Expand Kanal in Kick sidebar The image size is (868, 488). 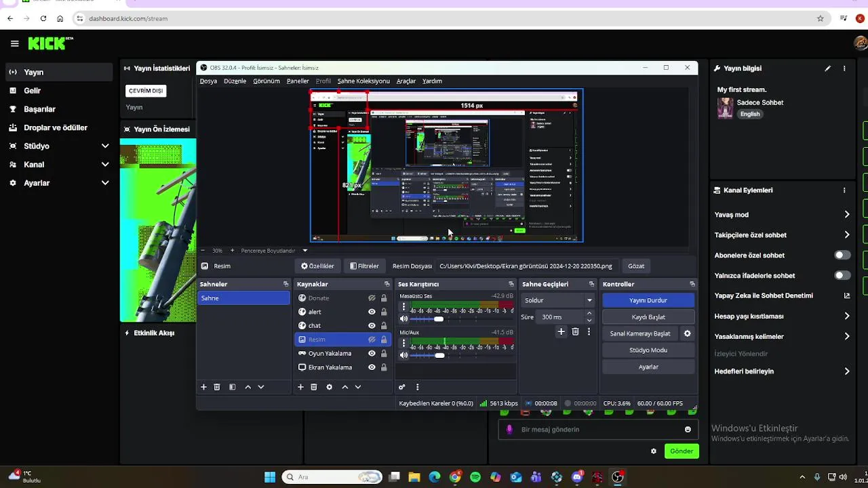pos(105,164)
